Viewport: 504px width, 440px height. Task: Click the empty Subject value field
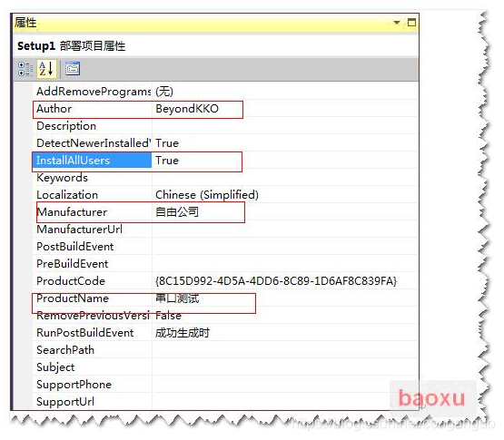(x=285, y=367)
